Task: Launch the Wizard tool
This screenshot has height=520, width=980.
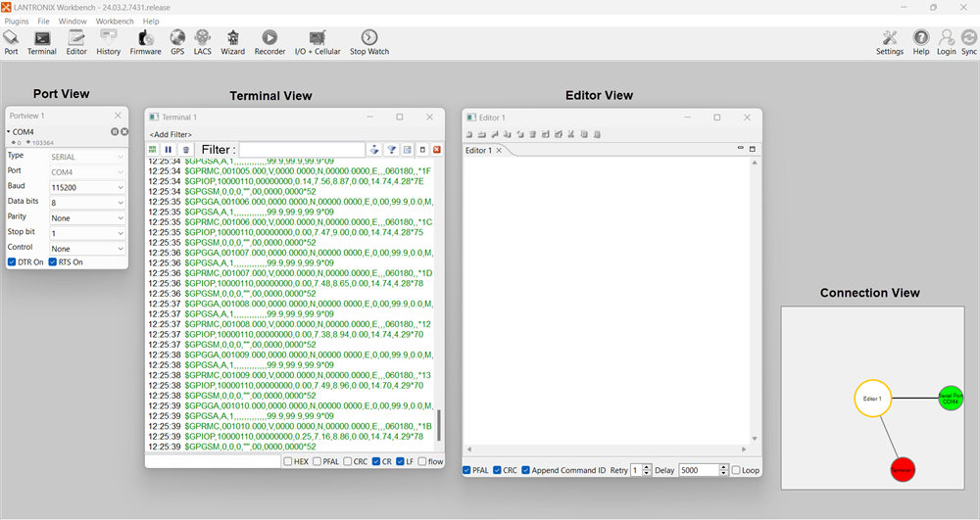Action: (232, 42)
